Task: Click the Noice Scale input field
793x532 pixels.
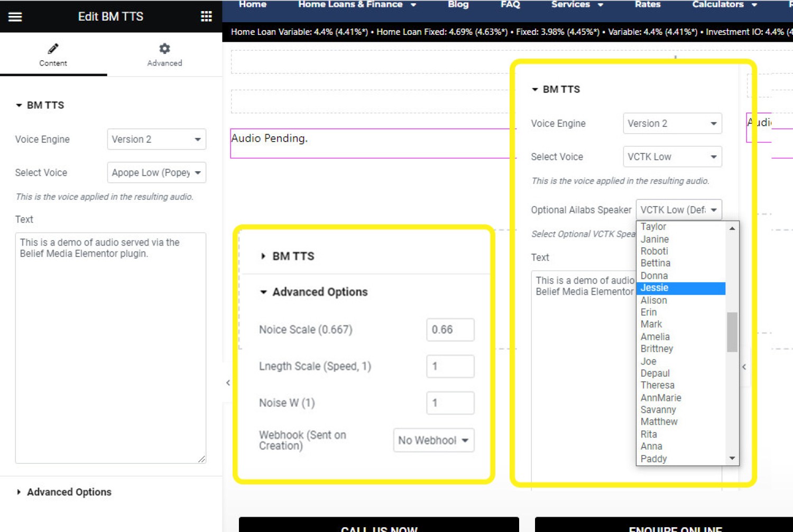Action: tap(450, 330)
